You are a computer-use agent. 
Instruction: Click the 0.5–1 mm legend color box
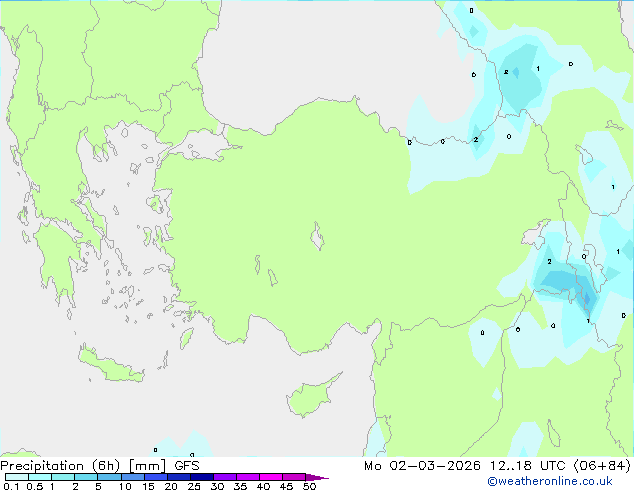tap(40, 477)
